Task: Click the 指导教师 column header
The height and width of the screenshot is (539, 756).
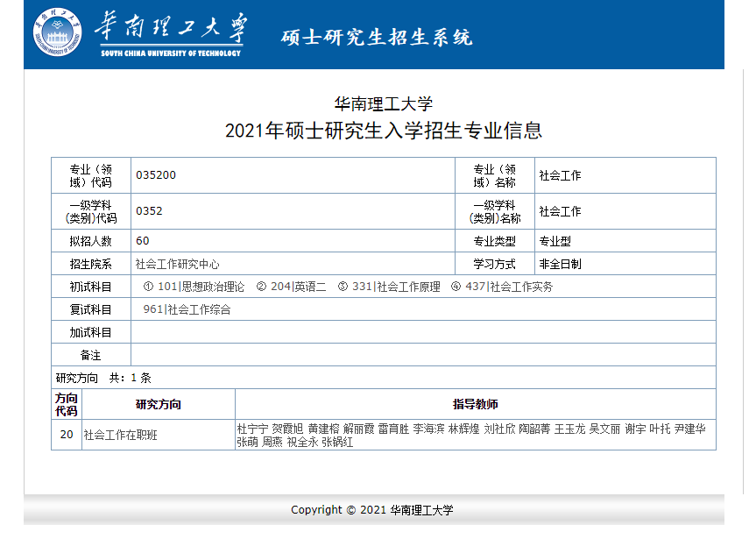Action: [x=476, y=404]
